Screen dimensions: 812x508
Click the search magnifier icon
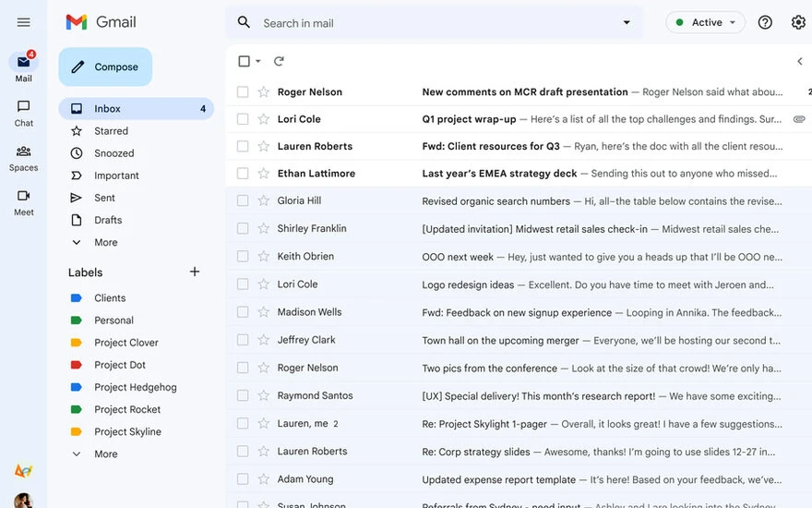[x=244, y=22]
